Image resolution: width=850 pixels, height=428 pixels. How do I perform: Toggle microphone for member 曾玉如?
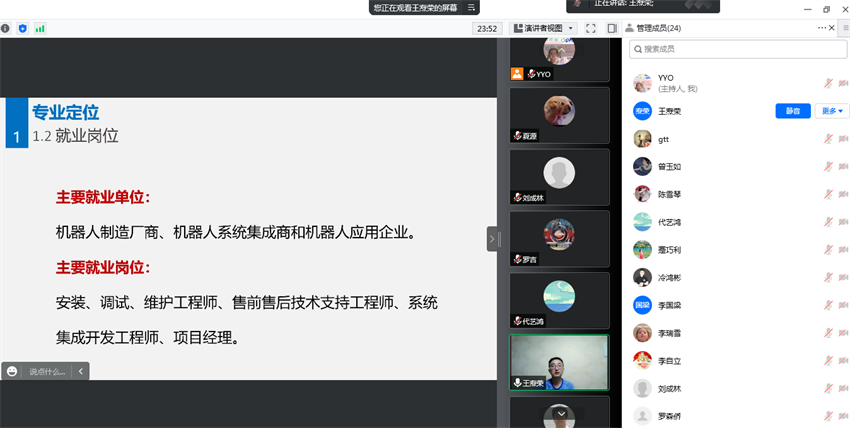pyautogui.click(x=829, y=167)
